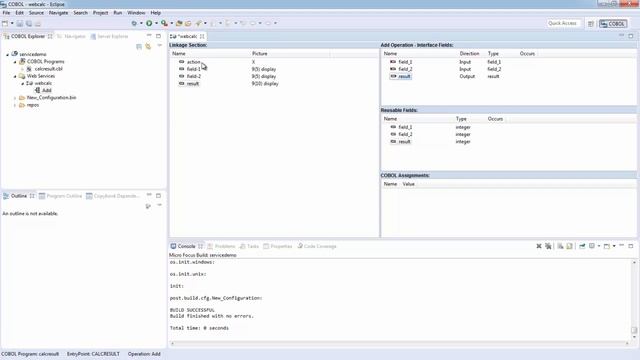The width and height of the screenshot is (640, 360).
Task: Click the Open Task toolbar icon
Action: 188,23
